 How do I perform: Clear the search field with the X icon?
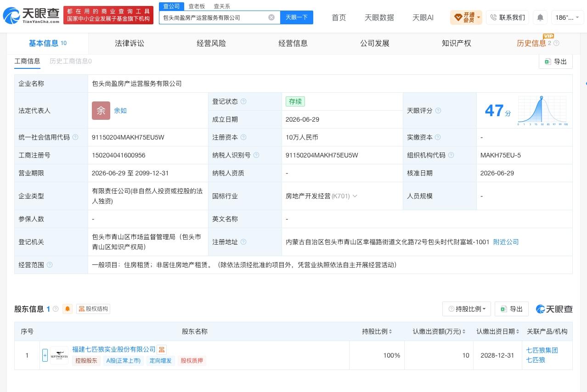pyautogui.click(x=271, y=17)
